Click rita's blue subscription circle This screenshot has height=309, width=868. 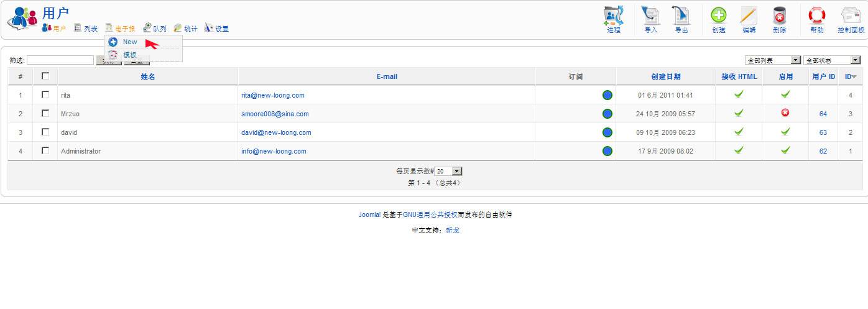607,95
